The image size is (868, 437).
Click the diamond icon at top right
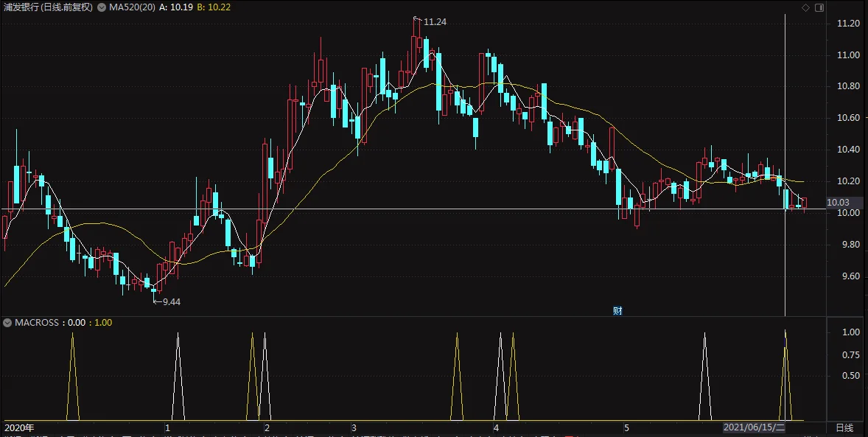[805, 8]
